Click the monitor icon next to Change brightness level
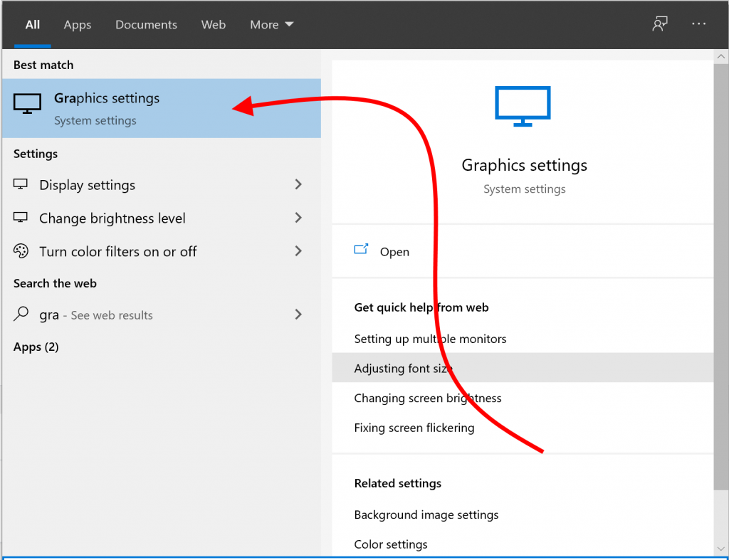Viewport: 729px width, 560px height. [x=21, y=218]
